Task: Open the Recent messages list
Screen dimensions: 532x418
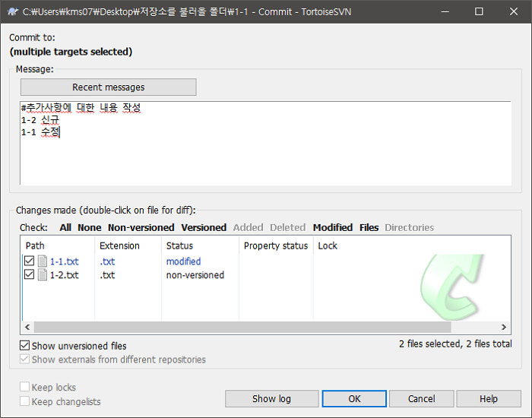Action: pyautogui.click(x=108, y=87)
